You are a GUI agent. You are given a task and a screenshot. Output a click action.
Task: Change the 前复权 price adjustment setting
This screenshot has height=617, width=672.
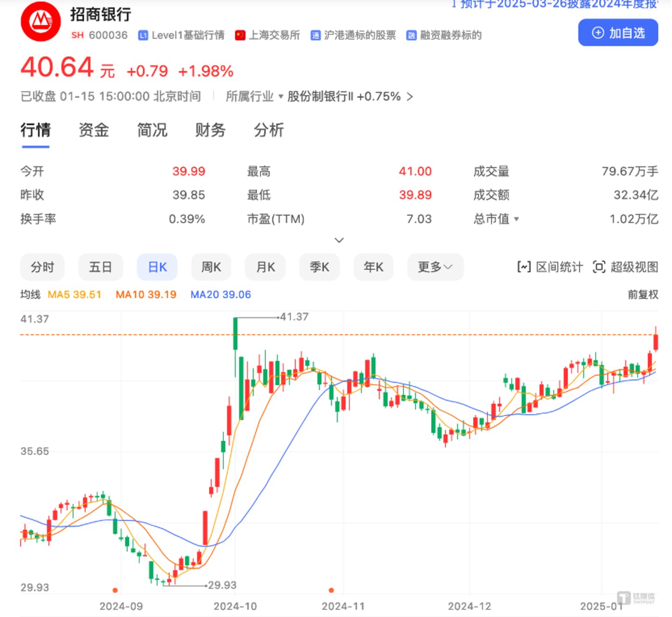643,294
